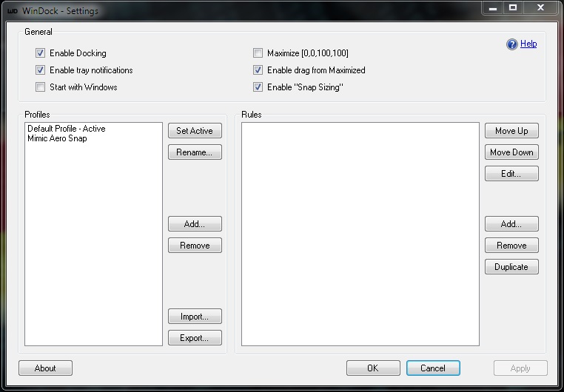Confirm settings with OK button
This screenshot has height=392, width=564.
pos(373,368)
